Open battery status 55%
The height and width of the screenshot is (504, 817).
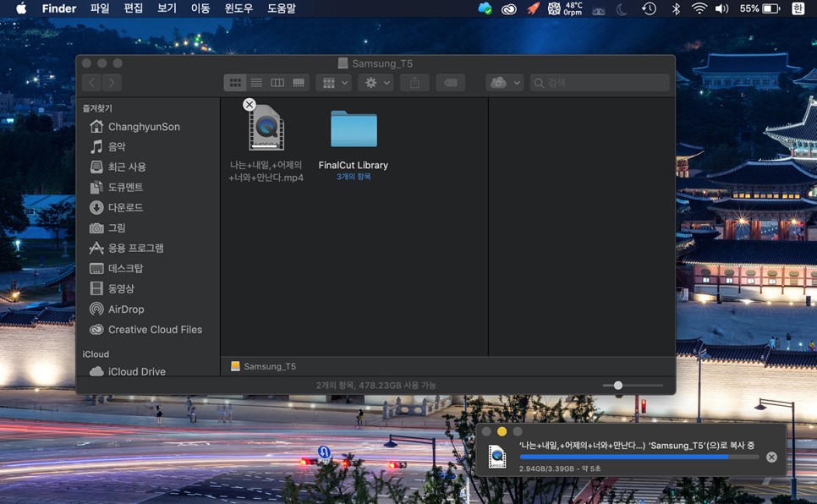759,8
